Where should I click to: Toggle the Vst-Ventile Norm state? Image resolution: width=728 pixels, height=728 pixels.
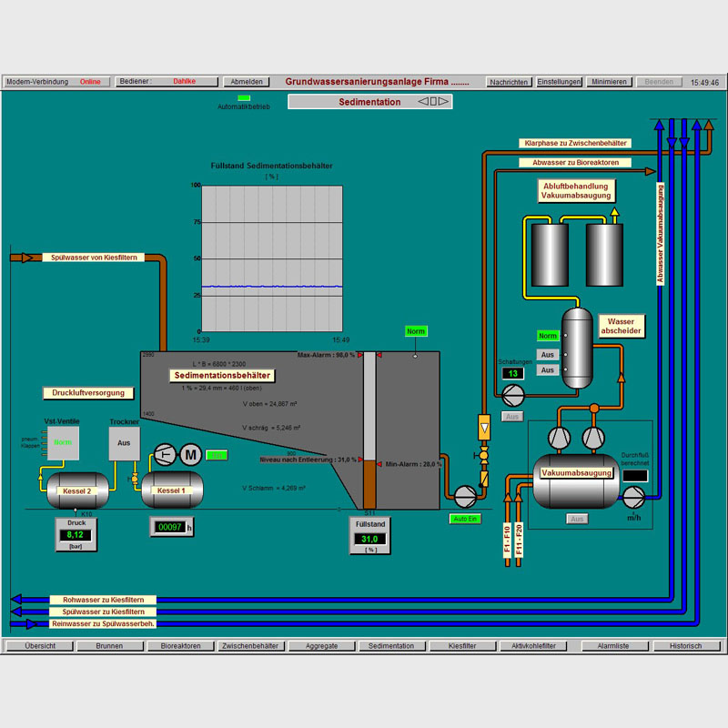pos(62,443)
